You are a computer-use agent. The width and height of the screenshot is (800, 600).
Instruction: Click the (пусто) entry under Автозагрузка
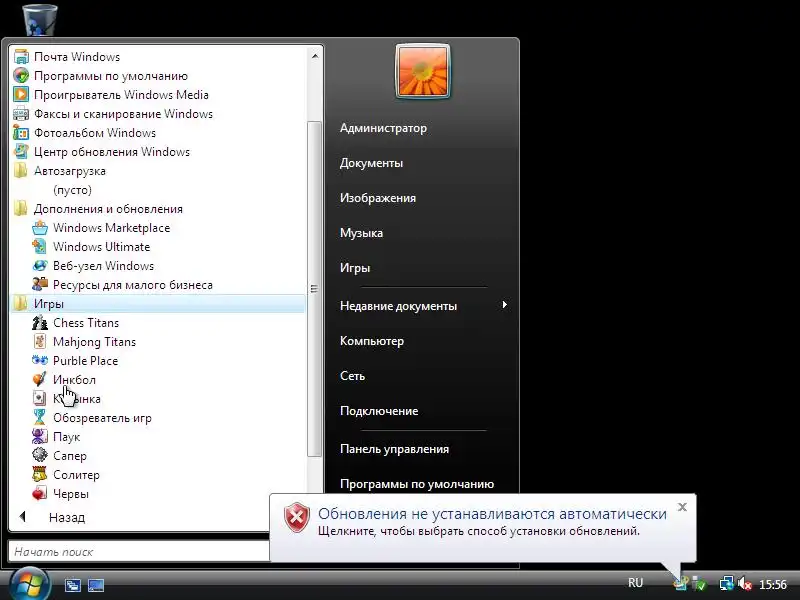click(x=72, y=190)
